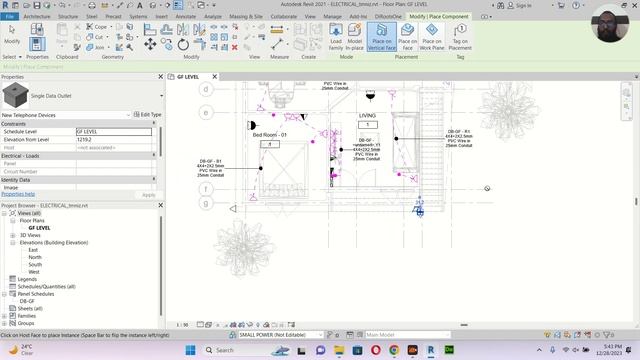Click the Sign In button
The height and width of the screenshot is (360, 640).
[519, 6]
